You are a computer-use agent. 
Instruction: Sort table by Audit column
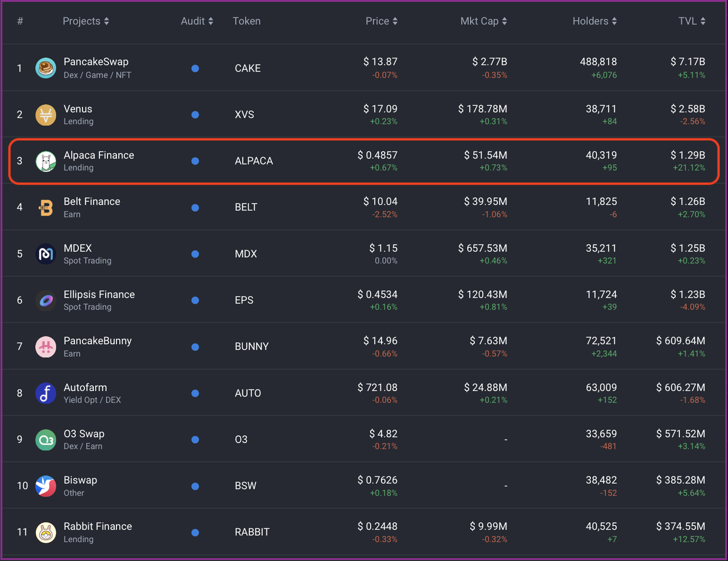[x=197, y=21]
